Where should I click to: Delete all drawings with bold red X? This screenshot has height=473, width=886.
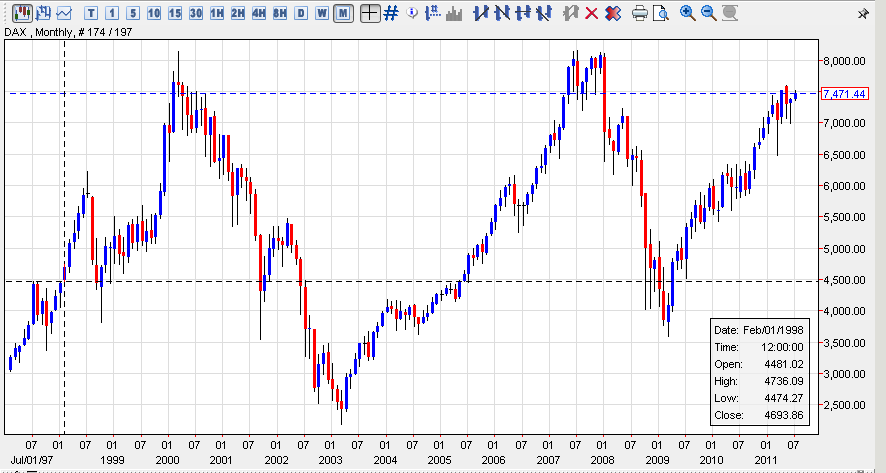(613, 13)
